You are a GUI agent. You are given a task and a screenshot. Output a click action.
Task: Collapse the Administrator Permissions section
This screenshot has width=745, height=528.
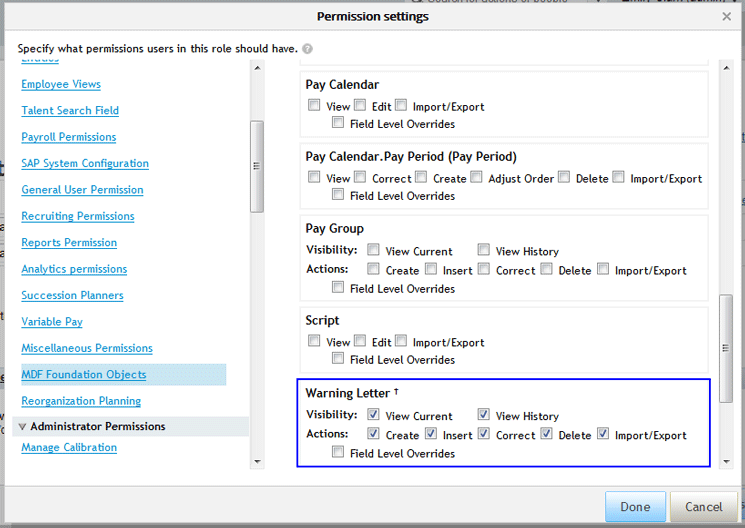(23, 427)
